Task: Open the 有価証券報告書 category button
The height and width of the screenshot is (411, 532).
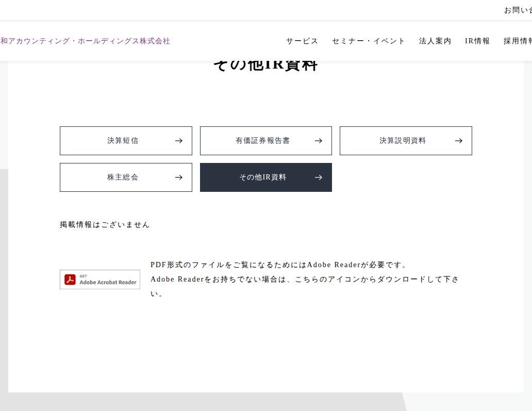Action: click(265, 141)
